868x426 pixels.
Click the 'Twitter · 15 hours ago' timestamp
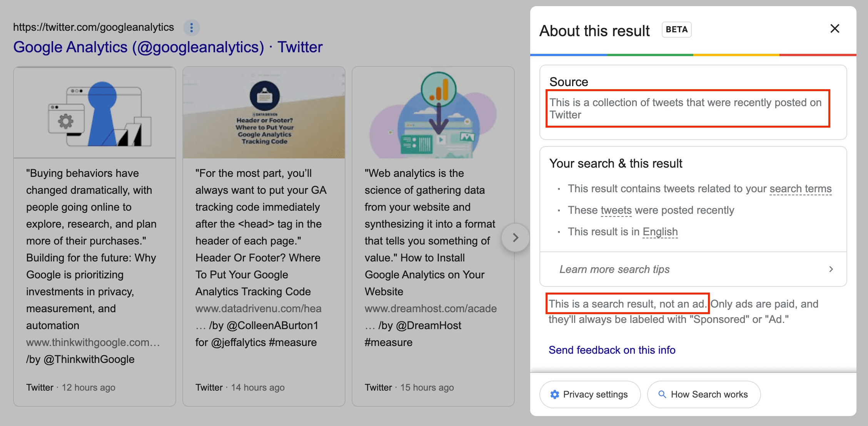pyautogui.click(x=409, y=387)
